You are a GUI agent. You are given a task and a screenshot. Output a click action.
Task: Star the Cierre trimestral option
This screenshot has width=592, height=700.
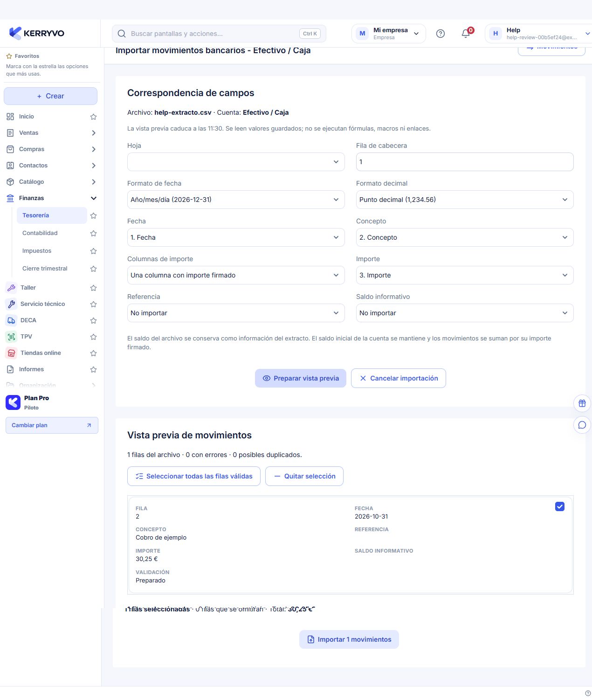(x=93, y=269)
